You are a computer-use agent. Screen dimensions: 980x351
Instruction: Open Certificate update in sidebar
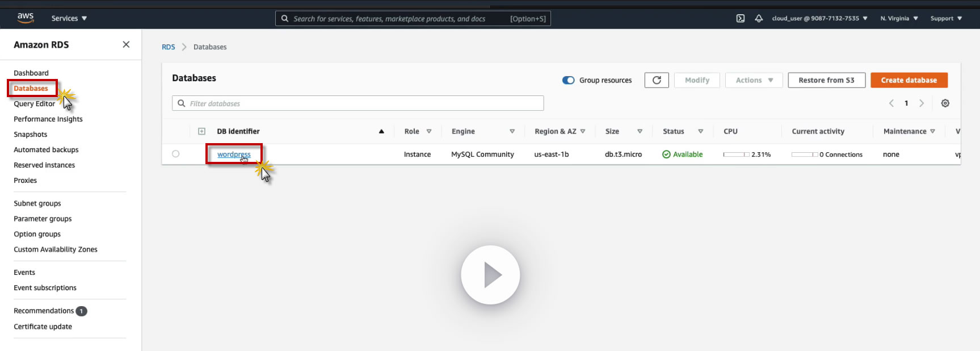point(43,327)
